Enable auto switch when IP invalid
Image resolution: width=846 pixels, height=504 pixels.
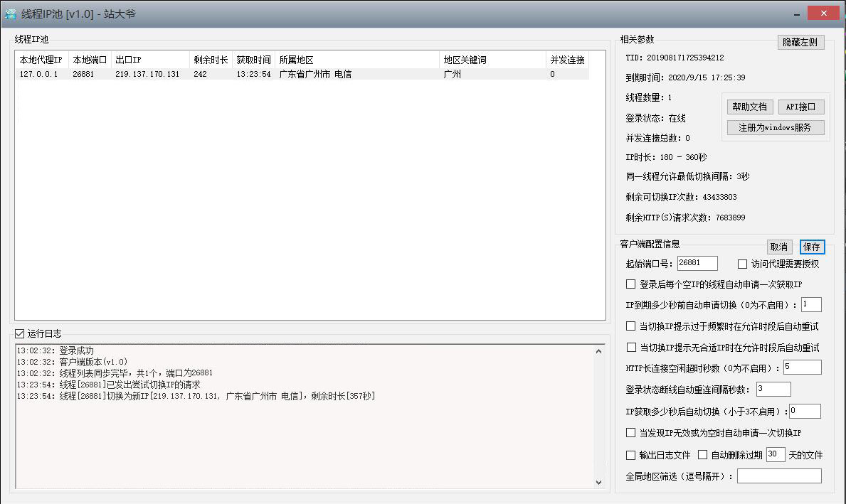[630, 432]
